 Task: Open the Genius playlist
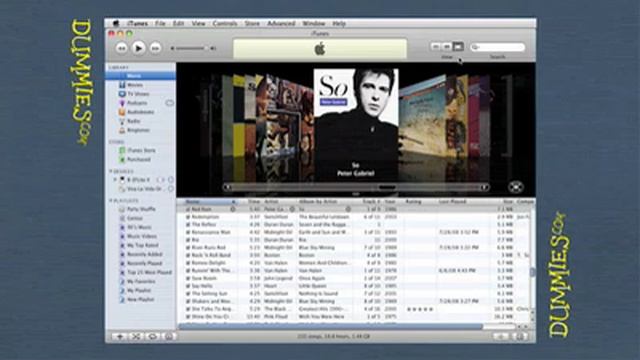coord(134,218)
